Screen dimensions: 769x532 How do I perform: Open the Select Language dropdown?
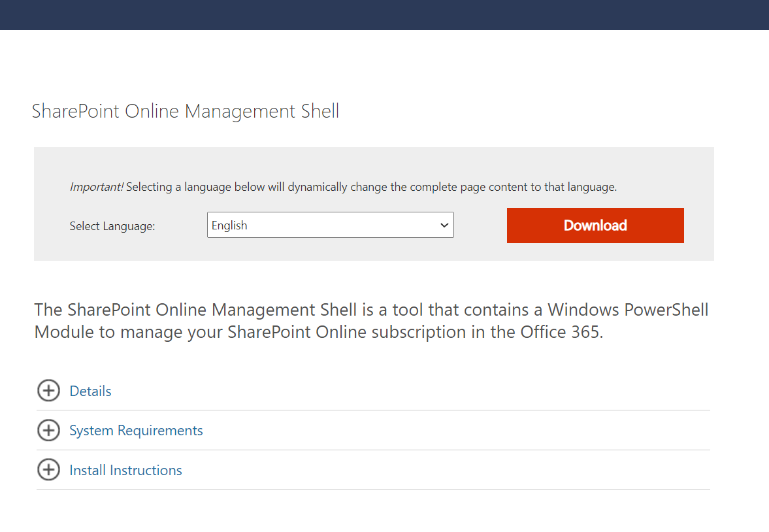(331, 225)
